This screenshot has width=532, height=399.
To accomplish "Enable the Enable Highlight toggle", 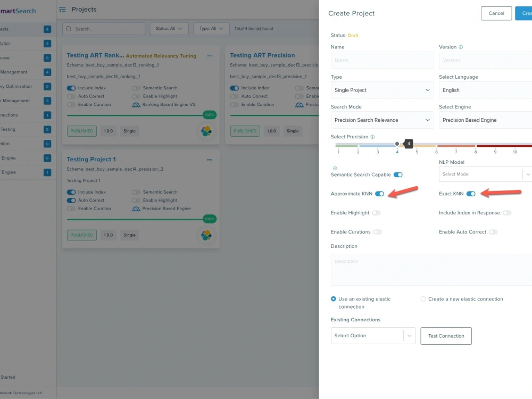I will click(376, 213).
